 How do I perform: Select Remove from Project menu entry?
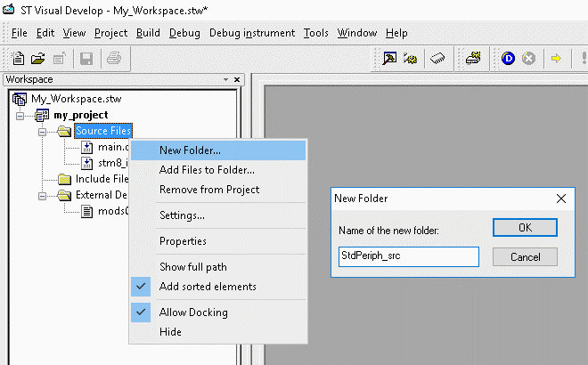[x=209, y=190]
